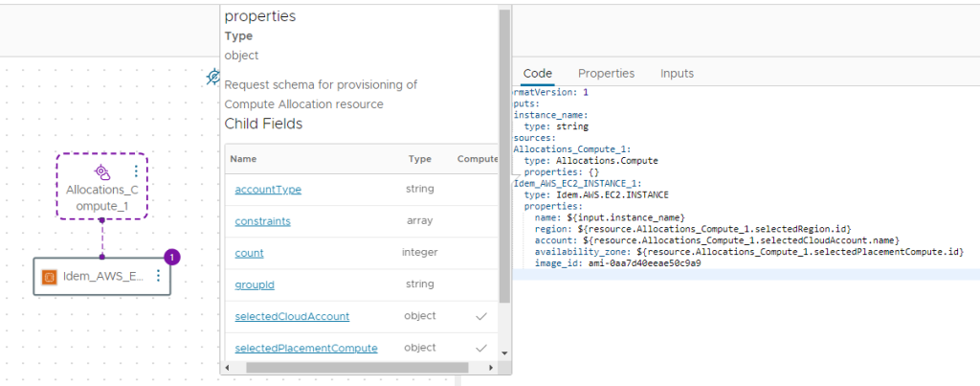
Task: Open Idem_AWS_EC2 node three-dot menu
Action: [x=157, y=276]
